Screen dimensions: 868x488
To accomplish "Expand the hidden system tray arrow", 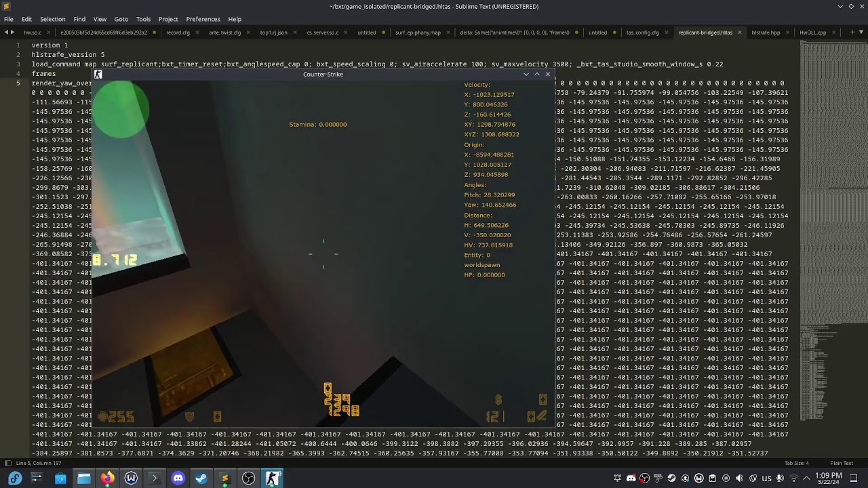I will pyautogui.click(x=806, y=478).
